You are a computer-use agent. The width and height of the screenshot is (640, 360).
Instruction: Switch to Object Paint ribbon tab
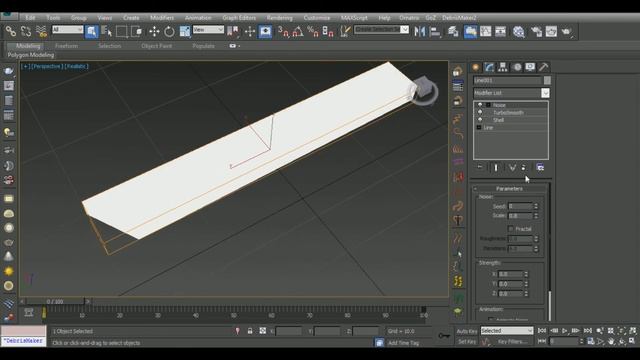tap(156, 46)
